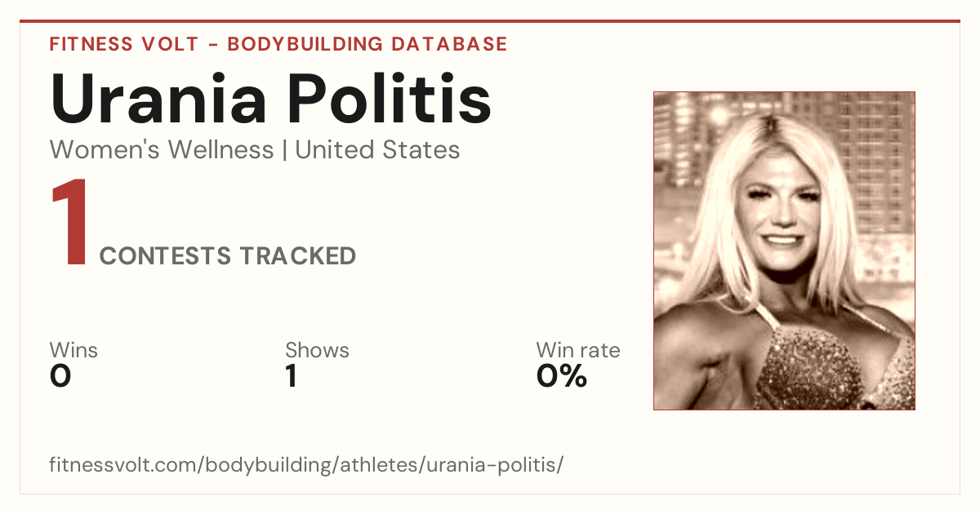
Task: Open the fitnessvolt.com athlete URL link
Action: pos(306,465)
